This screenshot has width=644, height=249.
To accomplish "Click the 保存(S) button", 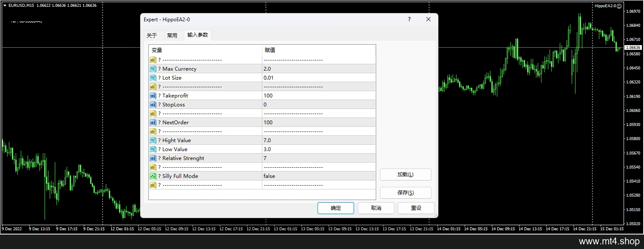I will pos(406,193).
